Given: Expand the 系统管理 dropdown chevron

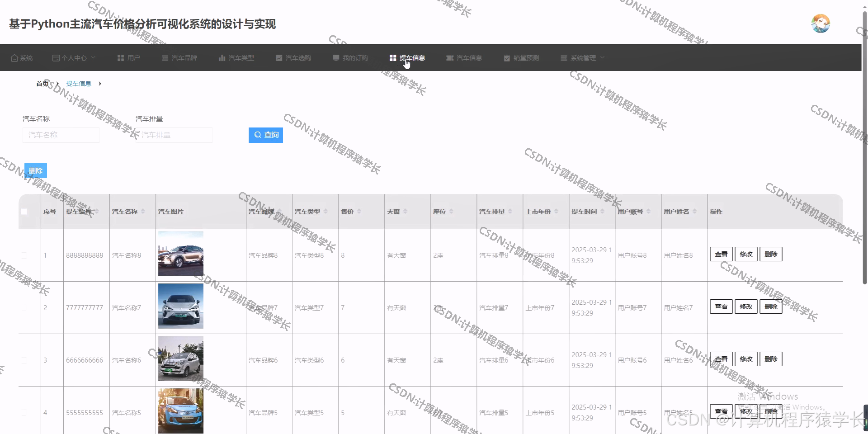Looking at the screenshot, I should click(x=602, y=57).
